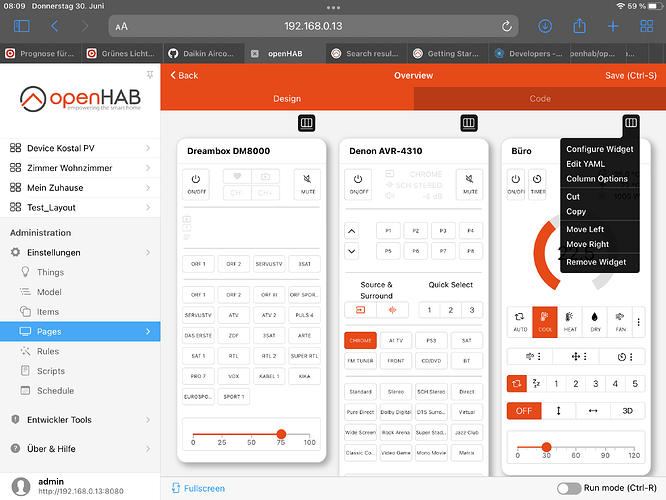Select Remove Widget from context menu
The width and height of the screenshot is (666, 500).
pyautogui.click(x=600, y=262)
